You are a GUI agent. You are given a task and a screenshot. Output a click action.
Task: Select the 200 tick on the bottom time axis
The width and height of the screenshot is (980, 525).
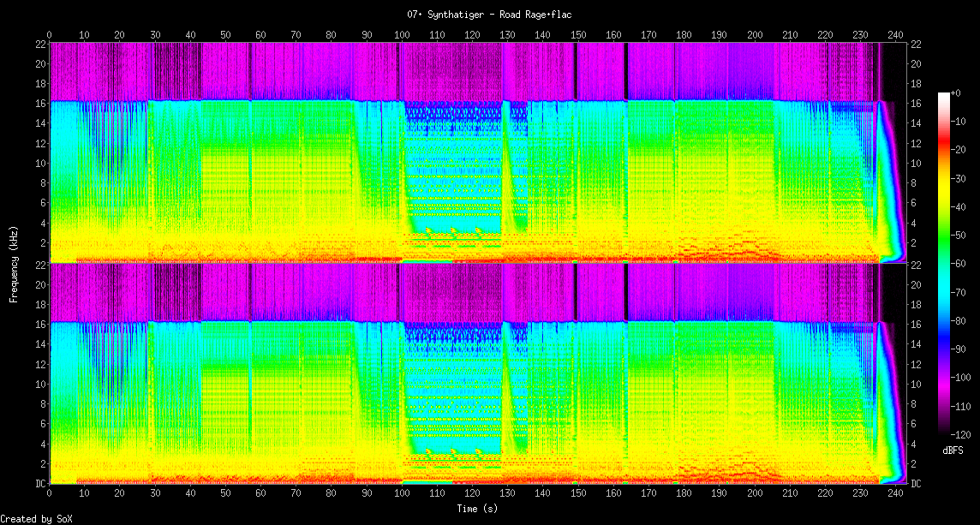[755, 493]
